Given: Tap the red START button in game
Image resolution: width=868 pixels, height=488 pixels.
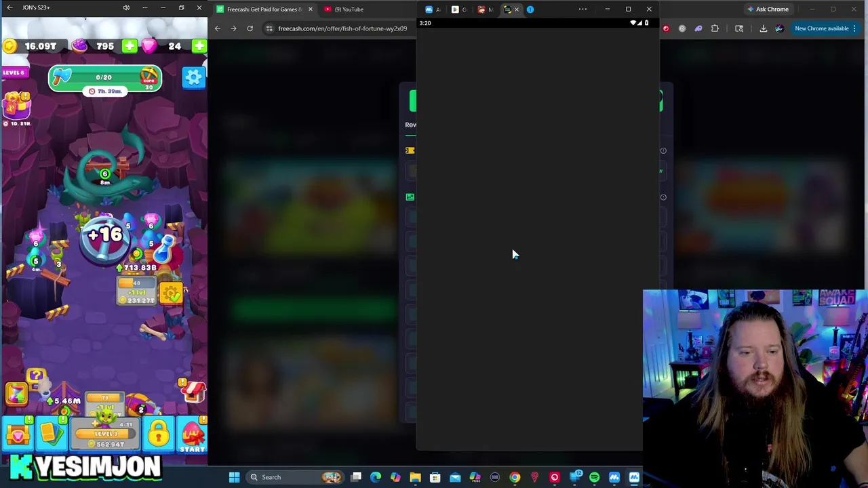Looking at the screenshot, I should (x=193, y=435).
